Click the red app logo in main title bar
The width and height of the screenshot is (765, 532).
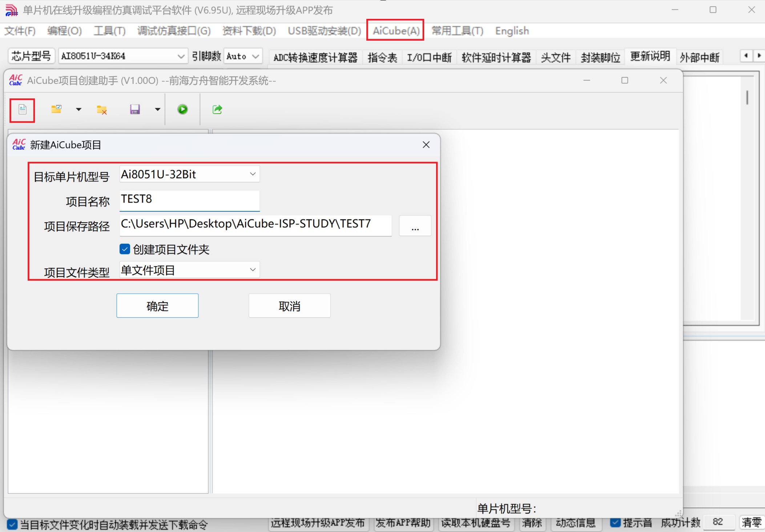[11, 10]
